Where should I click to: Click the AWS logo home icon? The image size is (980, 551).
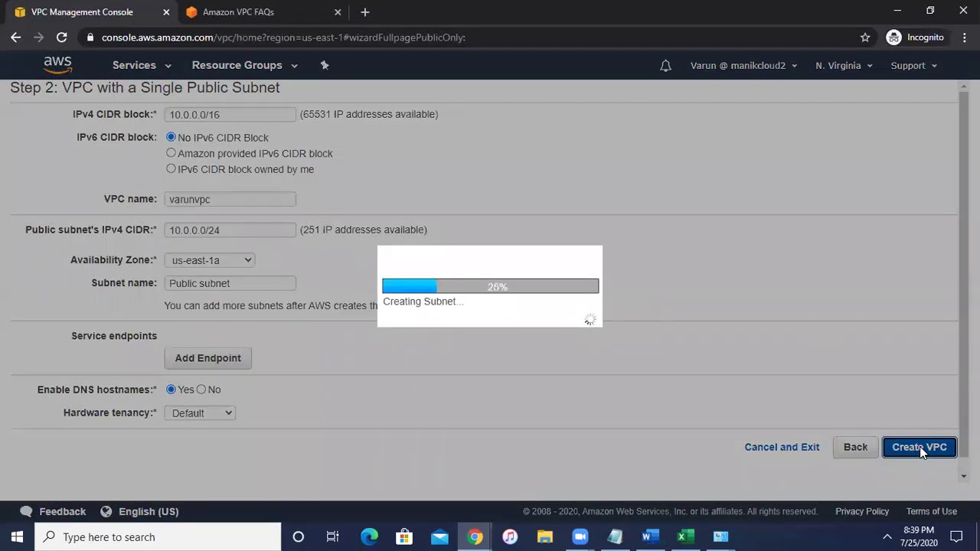pos(57,65)
